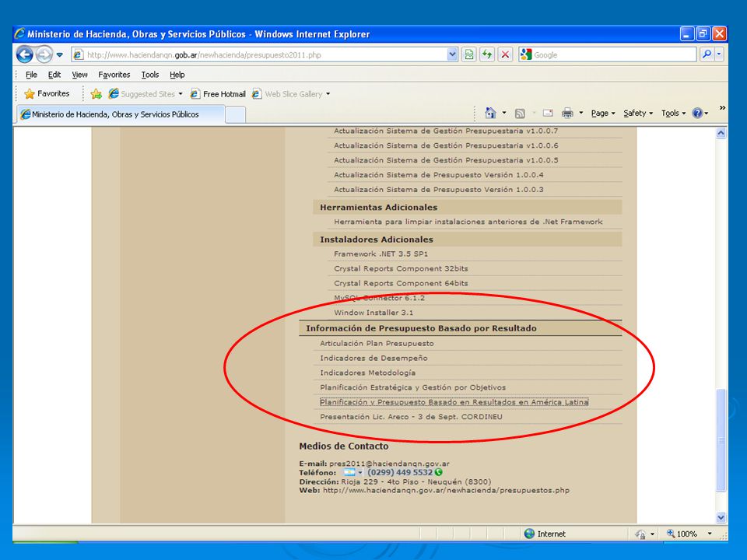Open Window Installer 3.1 link
Viewport: 747px width, 560px height.
373,313
